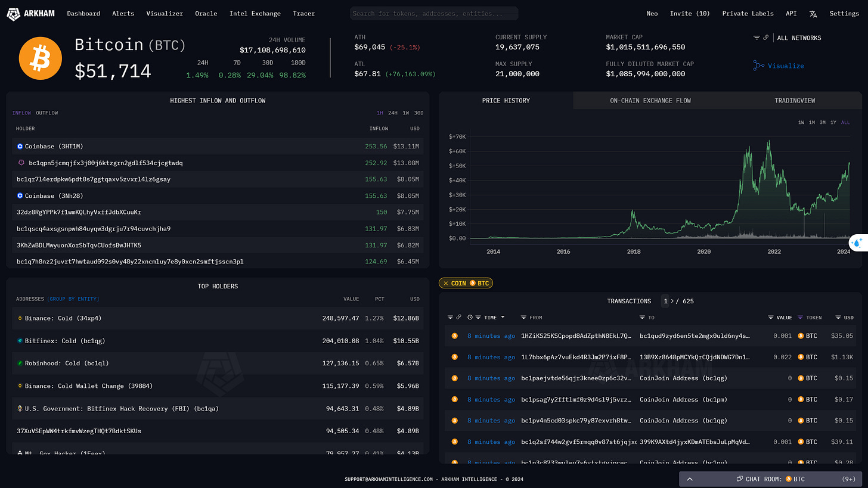This screenshot has height=488, width=868.
Task: Click the transactions table link icon
Action: click(x=458, y=317)
